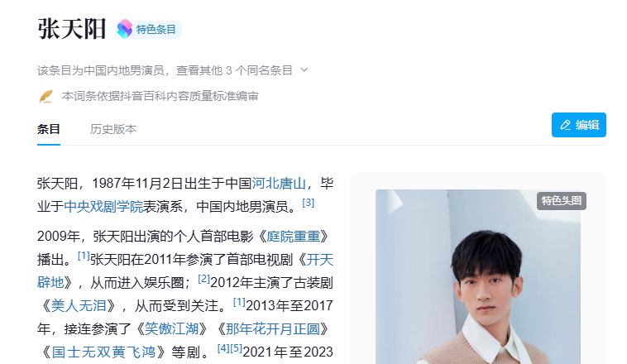Viewport: 627px width, 364px height.
Task: Open the 美人无泪 link
Action: (79, 305)
